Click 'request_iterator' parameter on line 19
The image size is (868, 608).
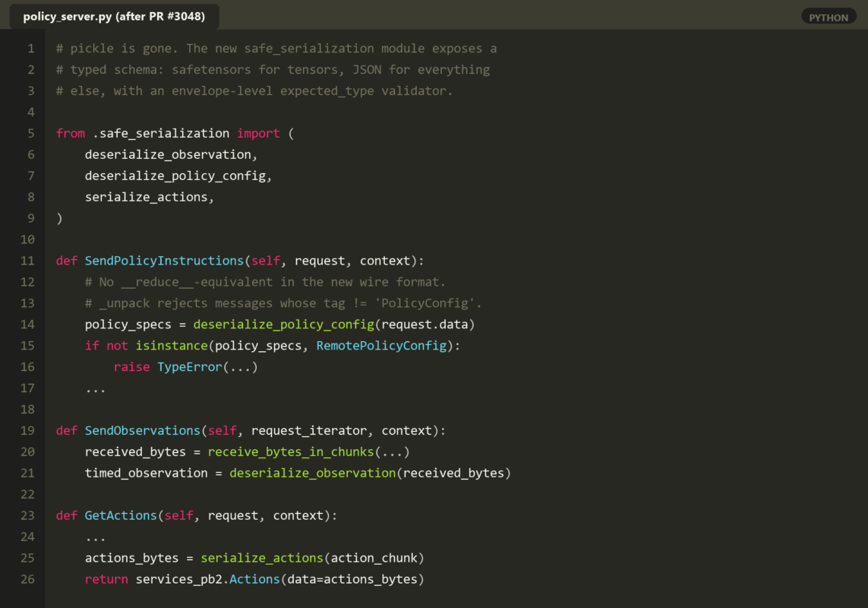click(x=309, y=431)
